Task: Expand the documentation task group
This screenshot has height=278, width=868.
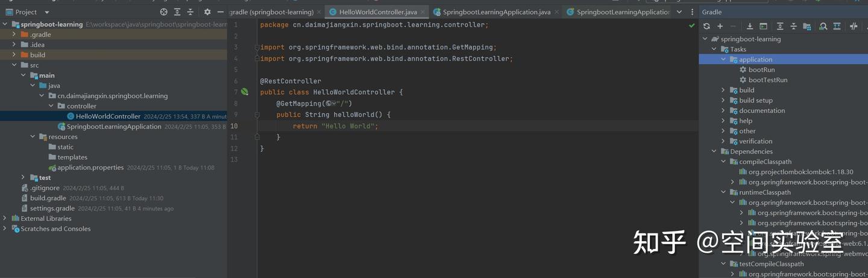Action: (723, 111)
